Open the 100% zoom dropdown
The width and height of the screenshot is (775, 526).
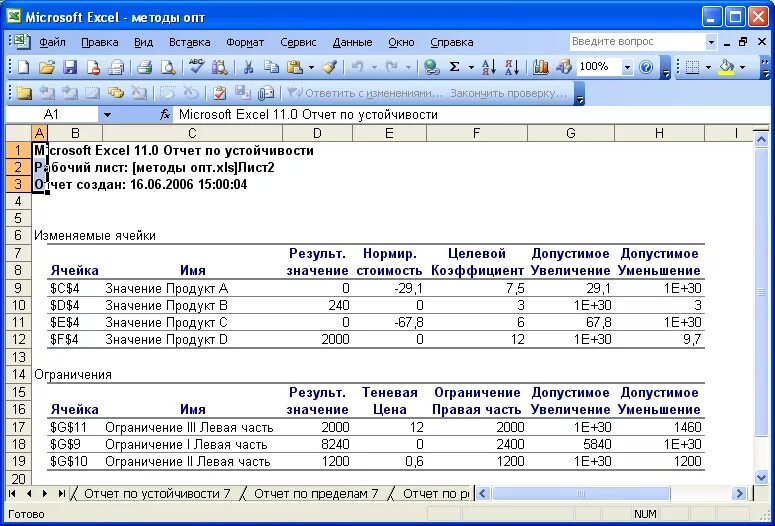(x=627, y=67)
